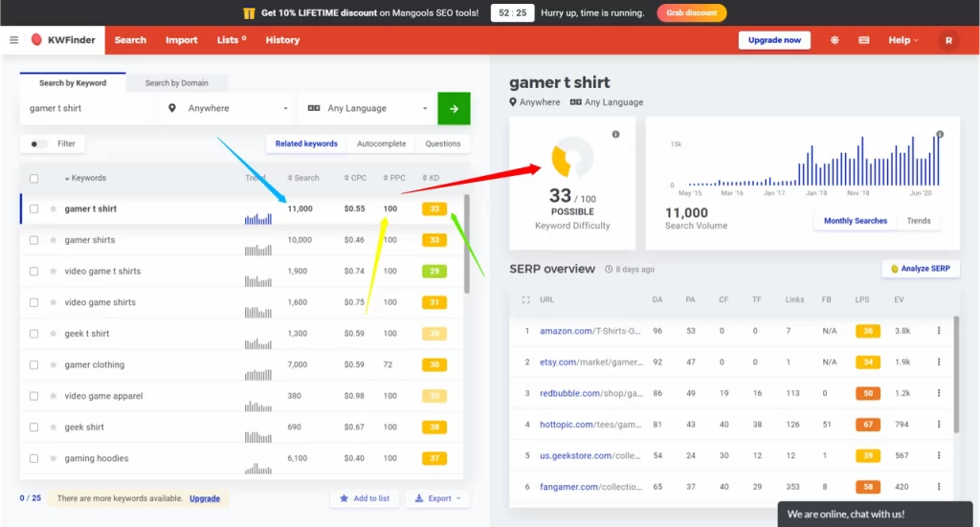The image size is (980, 527).
Task: Check the gamer shirts row checkbox
Action: (33, 240)
